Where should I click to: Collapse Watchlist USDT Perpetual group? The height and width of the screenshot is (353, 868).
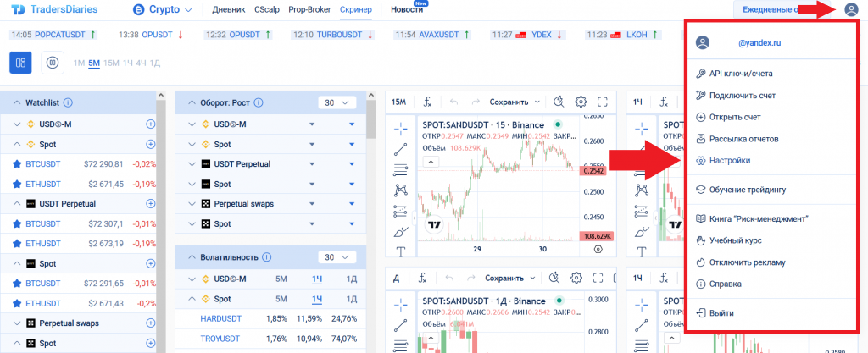pos(17,204)
